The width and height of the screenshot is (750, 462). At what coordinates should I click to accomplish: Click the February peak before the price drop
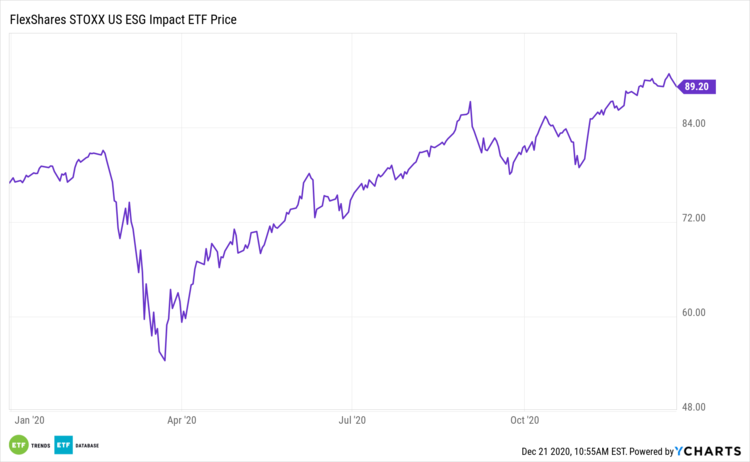tap(103, 151)
